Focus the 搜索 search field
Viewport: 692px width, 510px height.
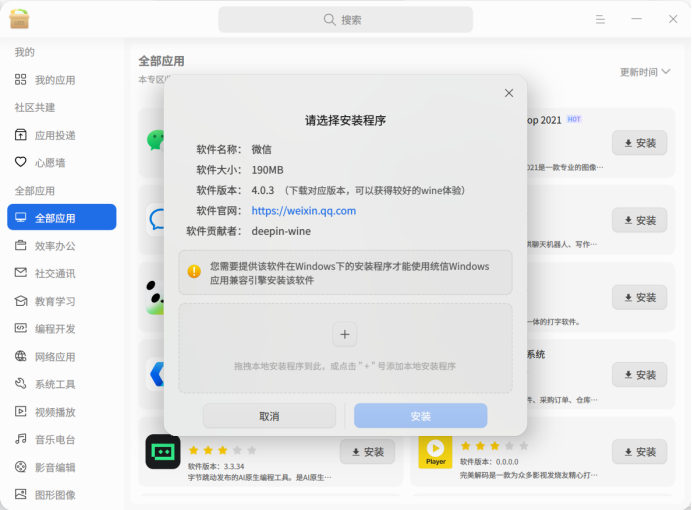point(345,19)
